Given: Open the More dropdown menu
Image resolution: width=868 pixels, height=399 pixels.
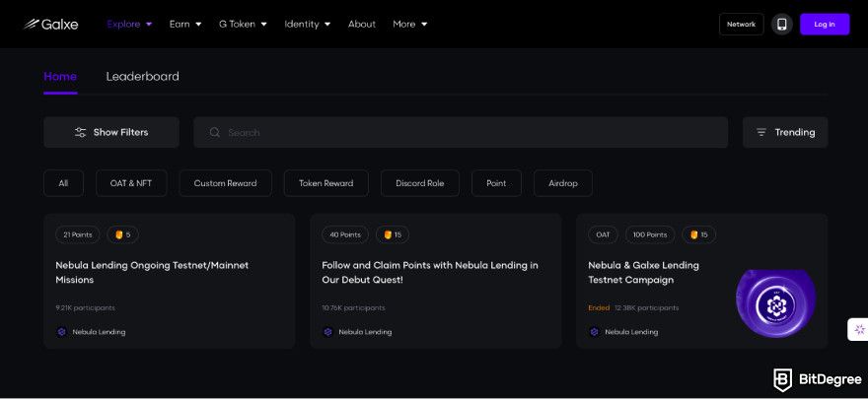Looking at the screenshot, I should (x=410, y=24).
